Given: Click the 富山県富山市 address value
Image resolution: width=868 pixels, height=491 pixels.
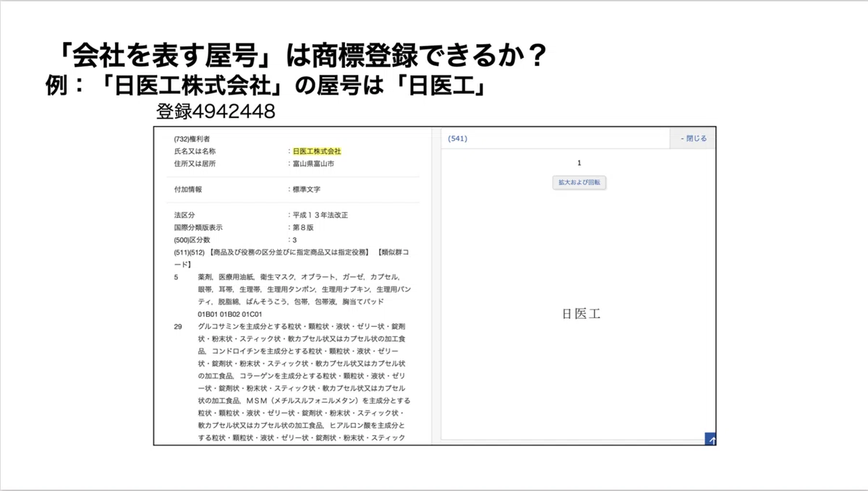Looking at the screenshot, I should [x=312, y=163].
